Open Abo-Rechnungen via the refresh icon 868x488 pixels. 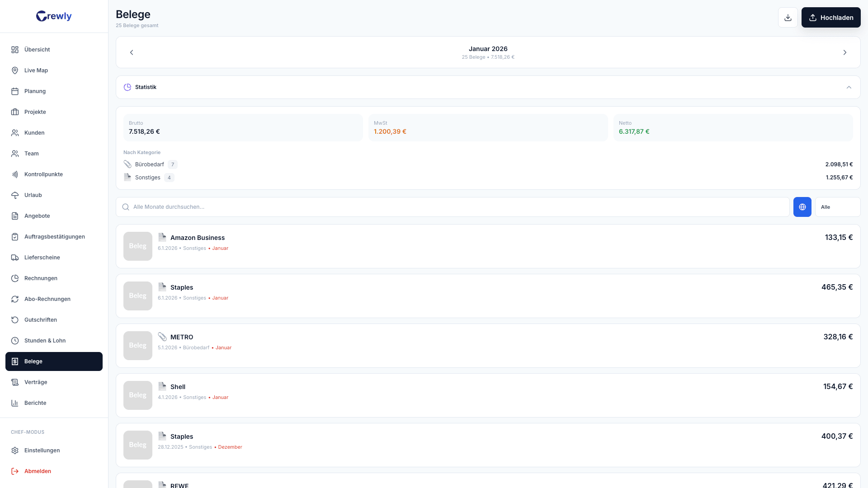[x=15, y=299]
